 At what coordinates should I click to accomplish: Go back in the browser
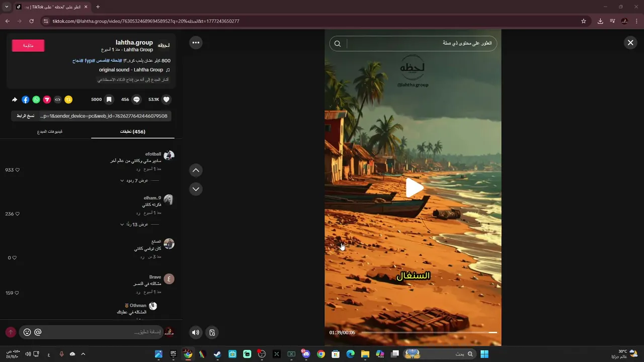point(8,21)
